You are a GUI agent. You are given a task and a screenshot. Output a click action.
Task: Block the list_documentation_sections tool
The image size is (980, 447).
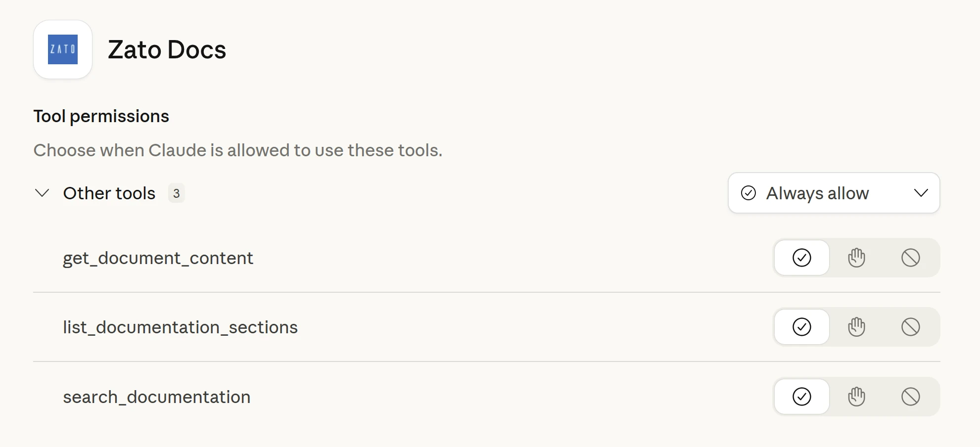(x=910, y=327)
